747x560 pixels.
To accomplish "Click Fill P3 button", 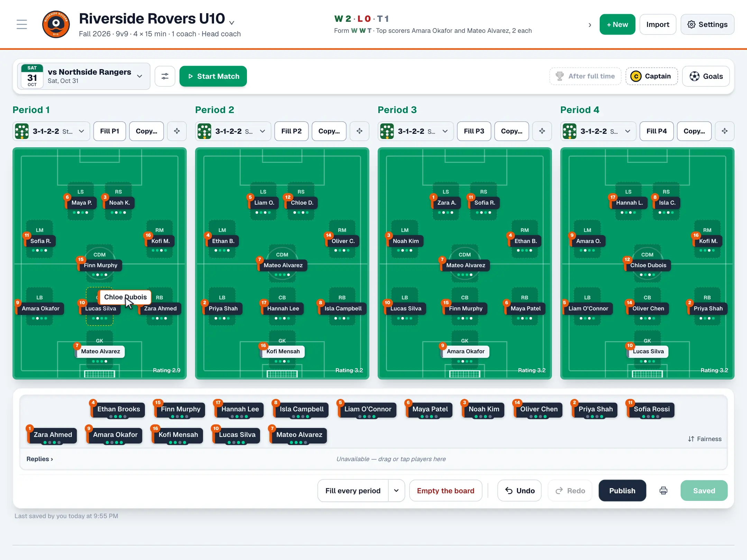I will [474, 131].
